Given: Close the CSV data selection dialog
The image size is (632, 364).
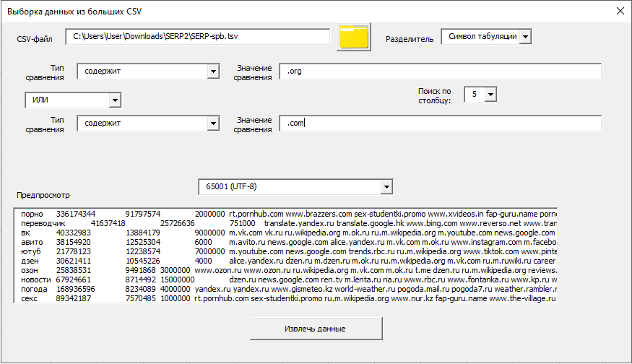Looking at the screenshot, I should [619, 11].
